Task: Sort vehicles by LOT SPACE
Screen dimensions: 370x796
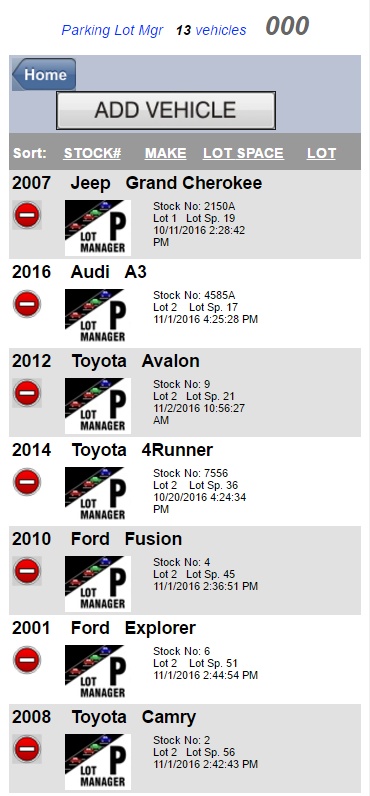Action: click(243, 153)
